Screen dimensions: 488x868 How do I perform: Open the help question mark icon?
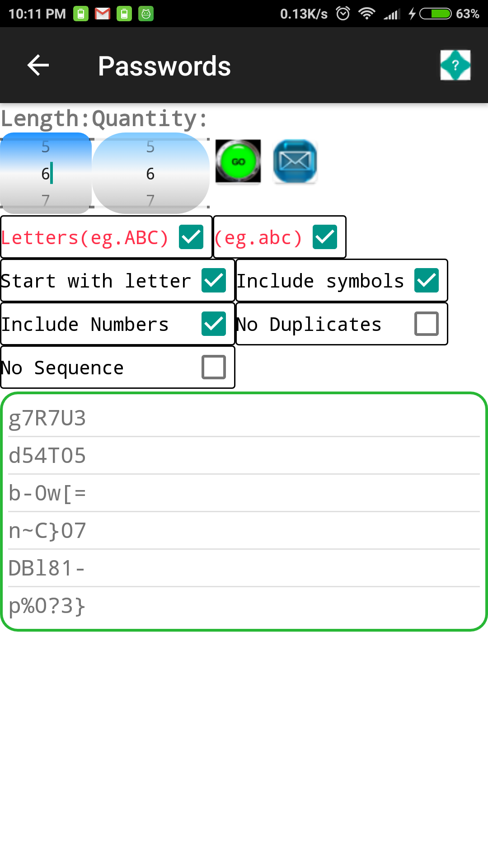point(455,66)
